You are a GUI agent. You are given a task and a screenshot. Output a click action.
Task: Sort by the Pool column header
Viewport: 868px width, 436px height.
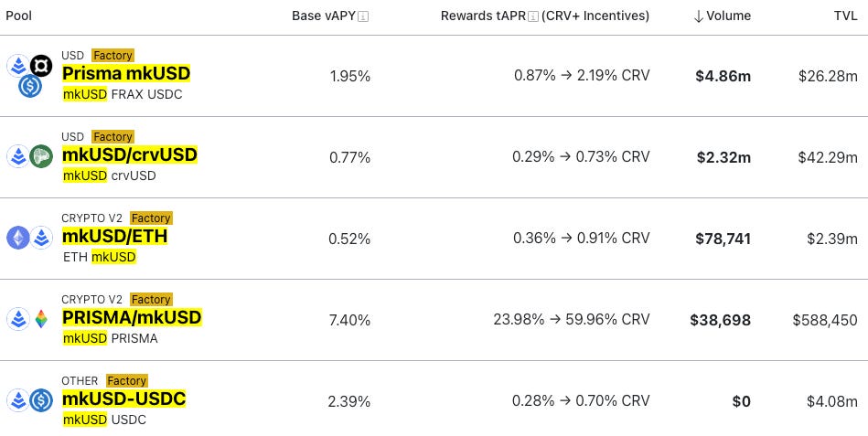(x=19, y=16)
